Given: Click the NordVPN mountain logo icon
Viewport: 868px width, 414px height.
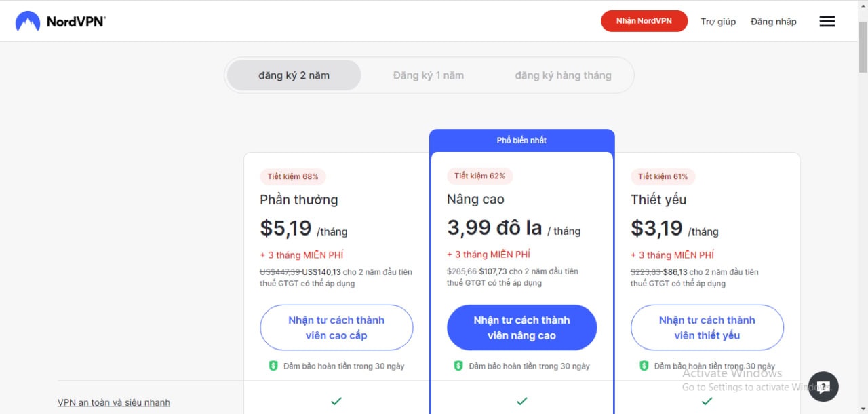Looking at the screenshot, I should coord(28,21).
